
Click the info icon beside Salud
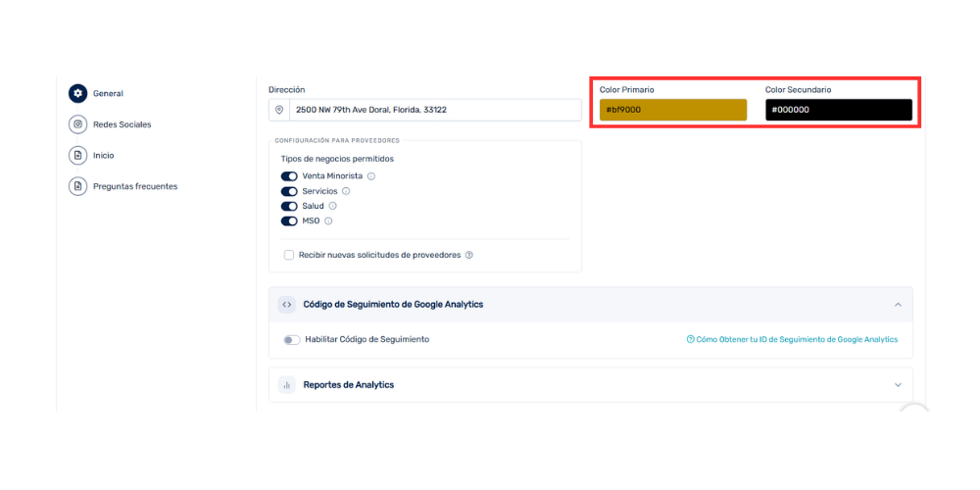coord(332,206)
